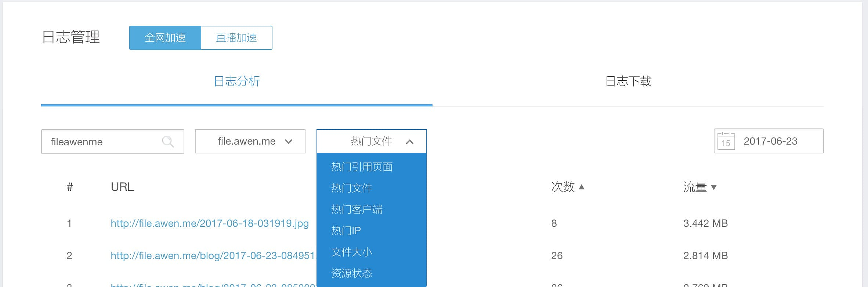Click the fileawenme search input field
Screen dimensions: 868x287
[103, 142]
